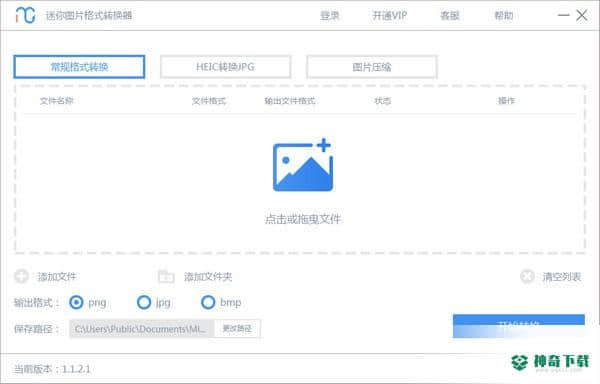The image size is (600, 384).
Task: Click the app logo icon in title bar
Action: (x=25, y=15)
